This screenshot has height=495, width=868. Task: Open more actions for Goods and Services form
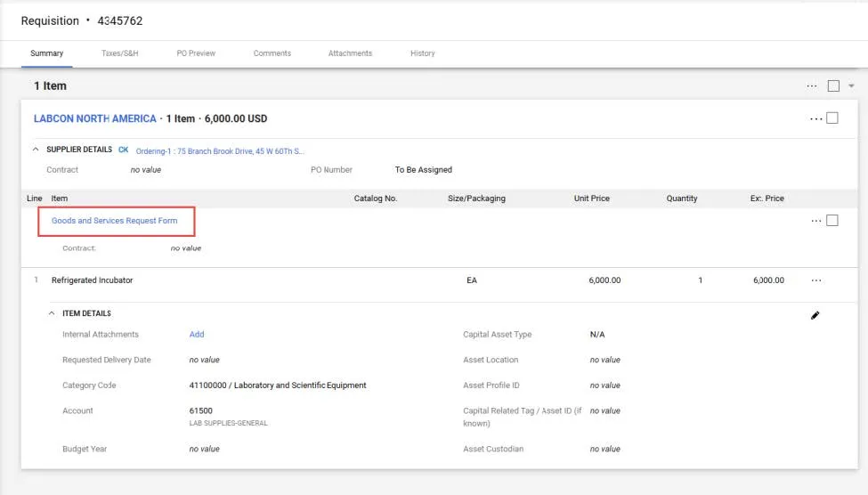(816, 221)
